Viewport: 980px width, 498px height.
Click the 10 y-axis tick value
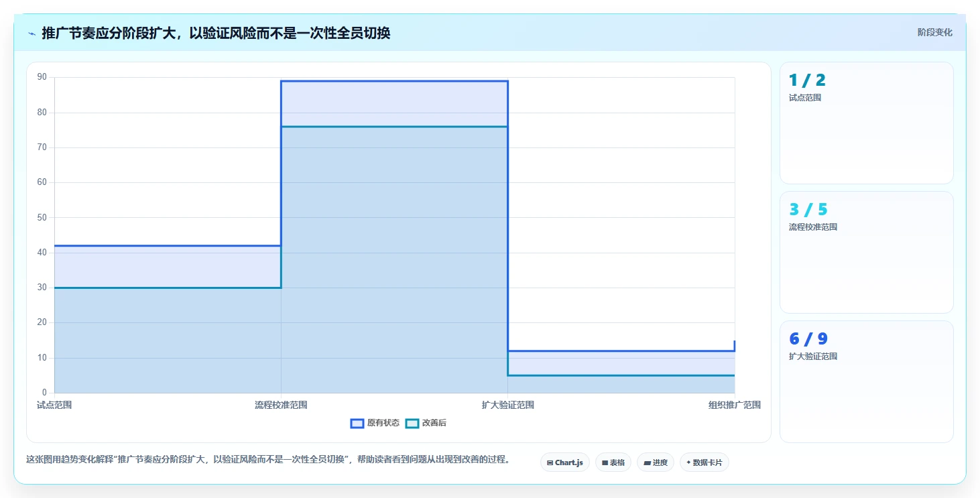pos(42,357)
